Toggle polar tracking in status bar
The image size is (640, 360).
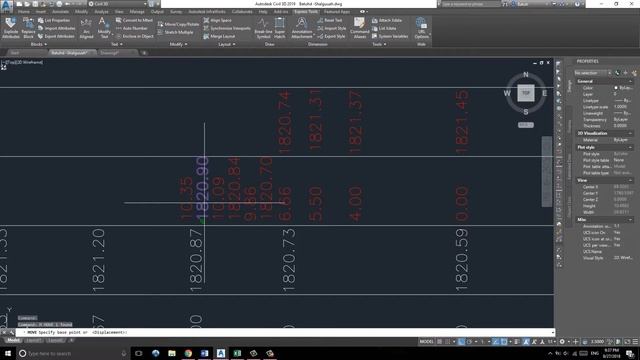point(469,342)
